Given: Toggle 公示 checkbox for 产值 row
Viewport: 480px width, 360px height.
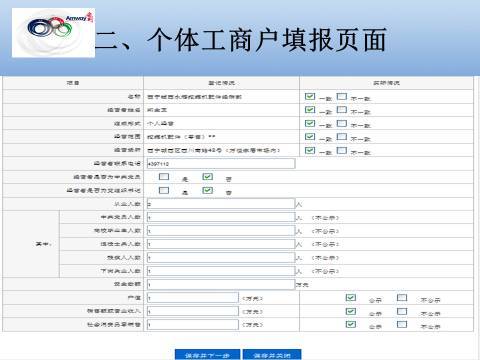Looking at the screenshot, I should tap(351, 297).
